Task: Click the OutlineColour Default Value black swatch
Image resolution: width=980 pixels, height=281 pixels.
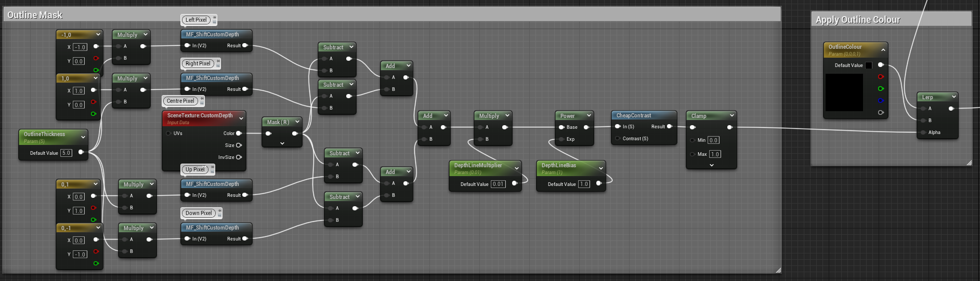Action: [x=869, y=65]
